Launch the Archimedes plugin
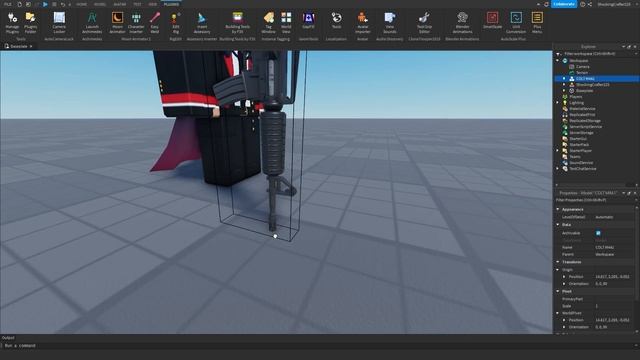 pyautogui.click(x=92, y=23)
